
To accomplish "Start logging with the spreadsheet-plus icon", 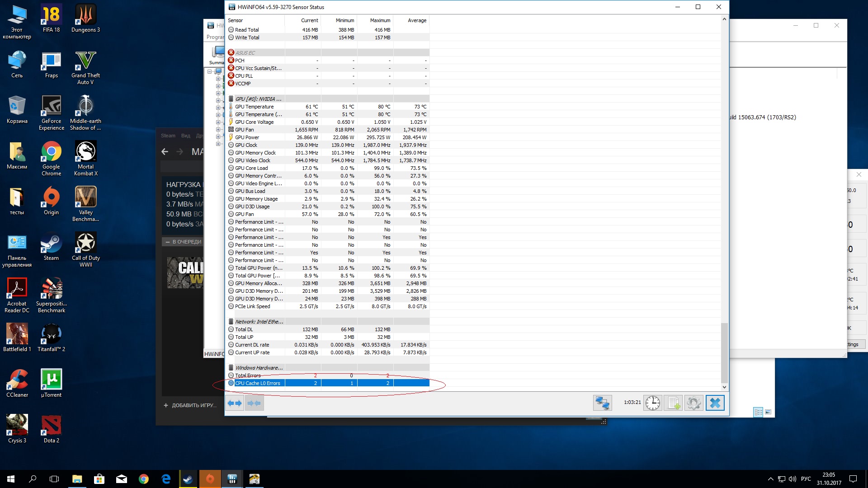I will tap(673, 403).
